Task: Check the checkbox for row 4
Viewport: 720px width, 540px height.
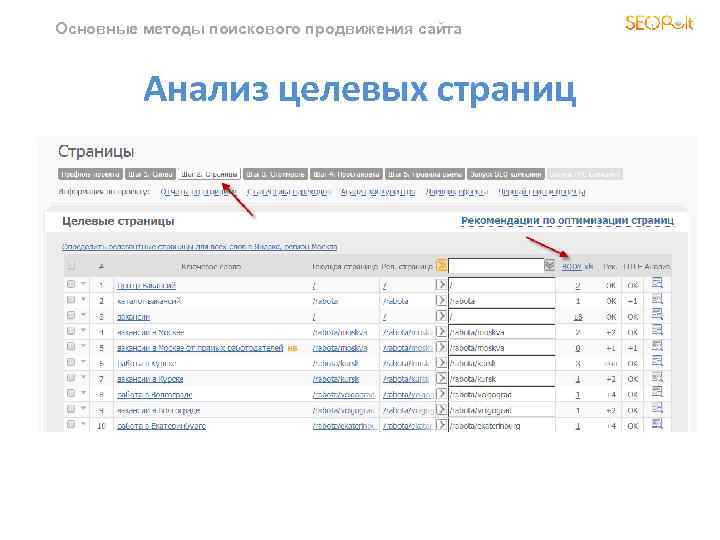Action: 71,331
